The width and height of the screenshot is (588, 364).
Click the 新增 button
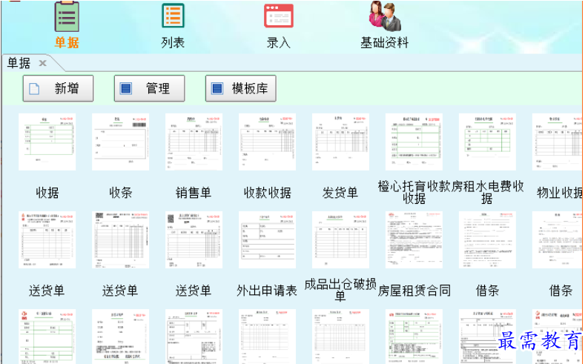coord(58,88)
